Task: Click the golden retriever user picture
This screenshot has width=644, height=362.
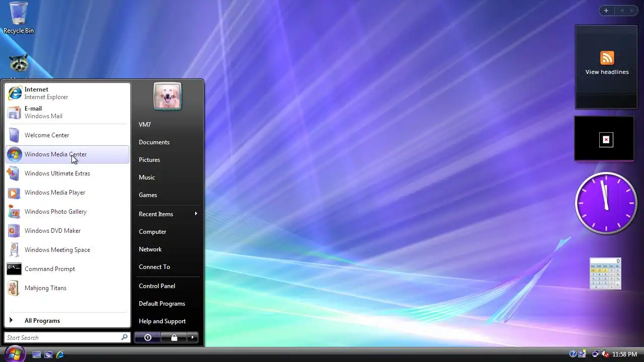Action: (168, 96)
